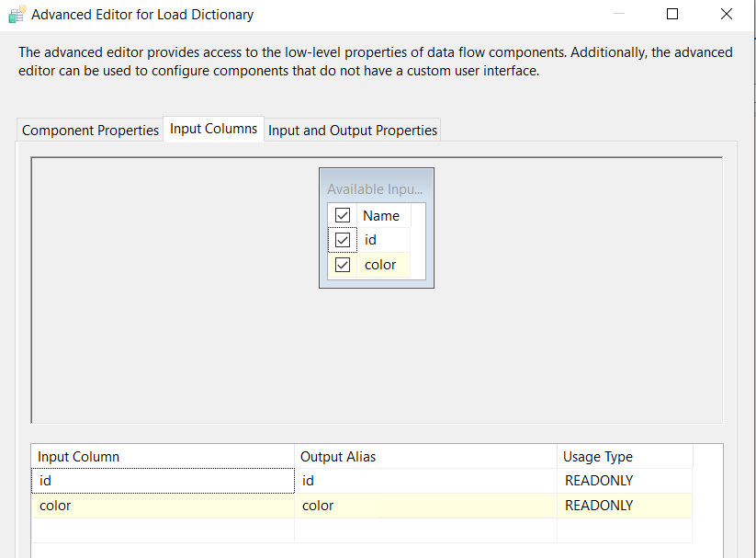
Task: Open the Input and Output Properties tab
Action: point(352,131)
